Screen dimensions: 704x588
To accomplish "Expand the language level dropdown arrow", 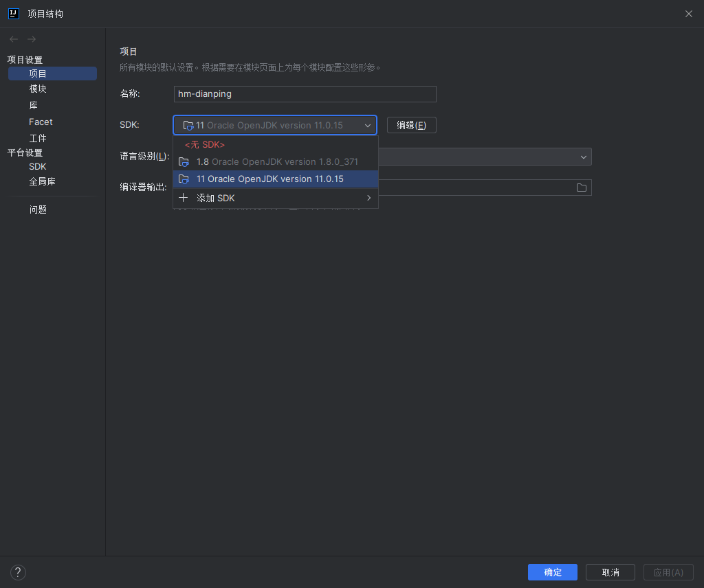I will click(x=584, y=157).
